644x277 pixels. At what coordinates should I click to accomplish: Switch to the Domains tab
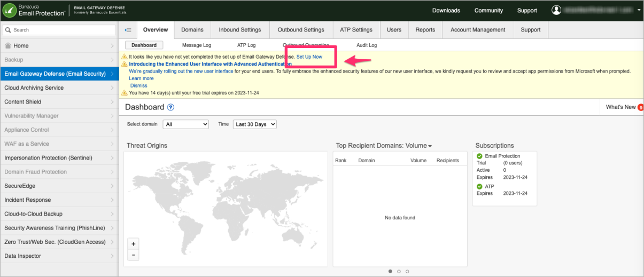pyautogui.click(x=192, y=30)
